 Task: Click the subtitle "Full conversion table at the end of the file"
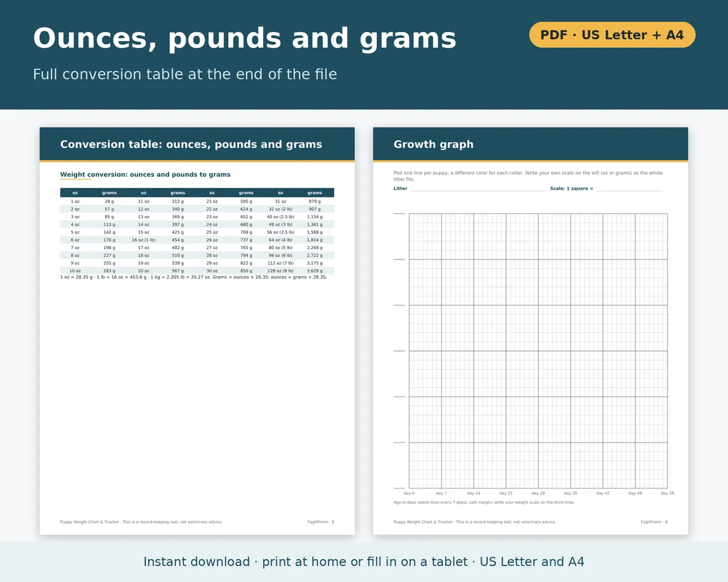(x=185, y=74)
